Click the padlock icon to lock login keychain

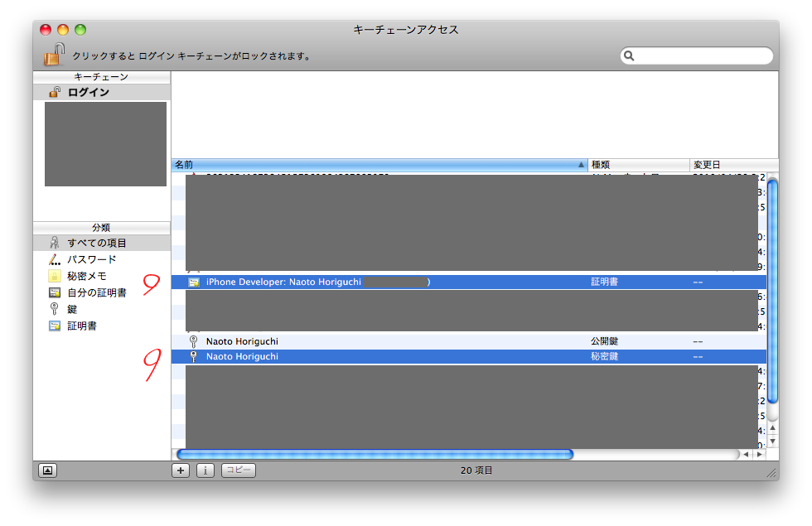tap(54, 55)
